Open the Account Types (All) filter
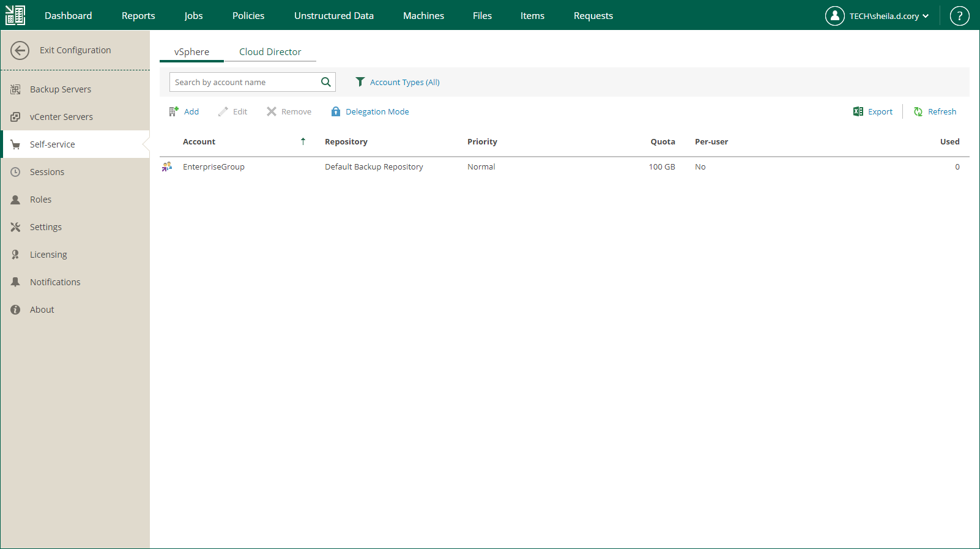Viewport: 980px width, 549px height. (398, 82)
